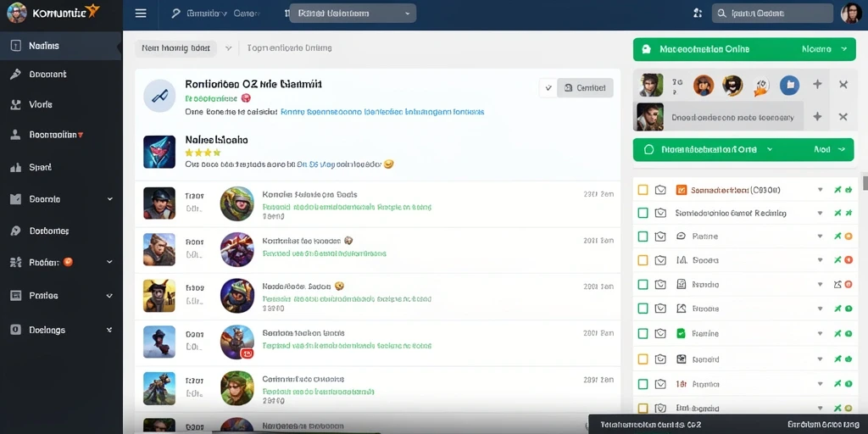Tick the checkbox in the 18r Pronrloe row

pyautogui.click(x=643, y=384)
